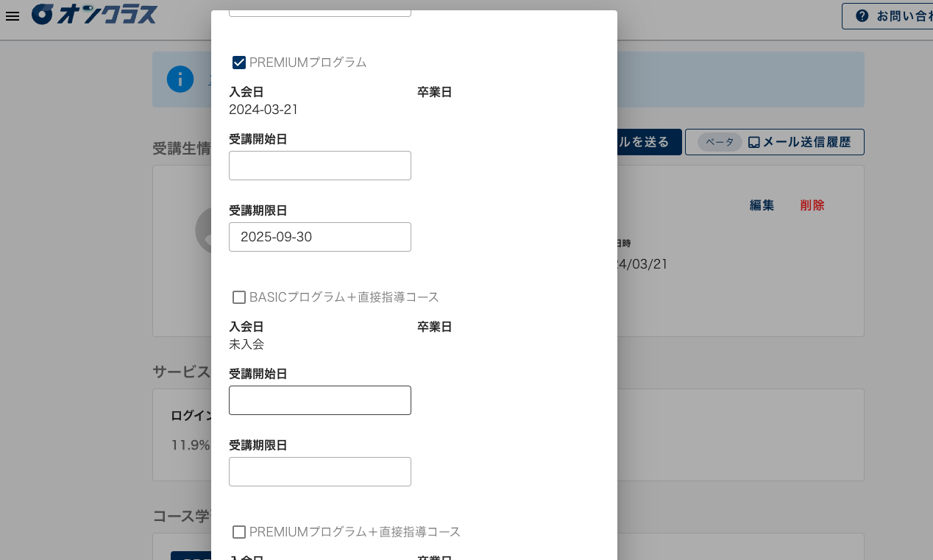
Task: Open the hamburger navigation menu
Action: (12, 16)
